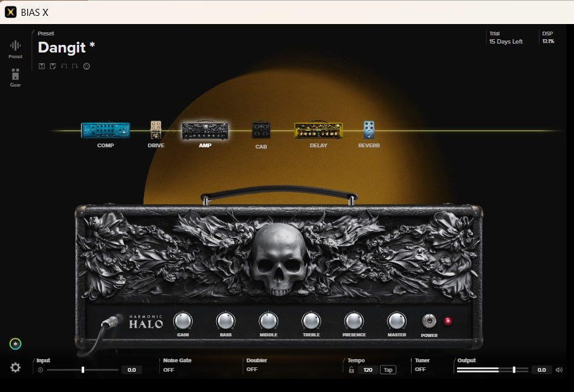Open the Preset panel in sidebar
Viewport: 574px width, 392px height.
15,49
